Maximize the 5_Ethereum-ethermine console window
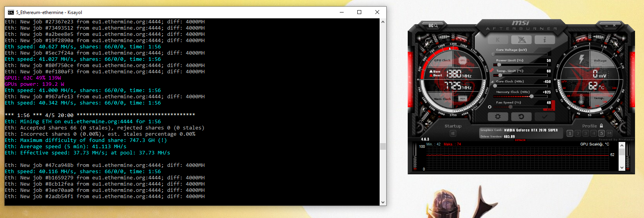Screen dimensions: 644x218 click(x=359, y=12)
